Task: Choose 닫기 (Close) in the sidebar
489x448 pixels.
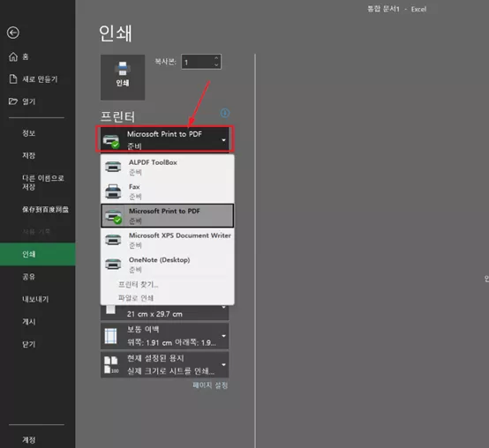Action: pos(29,344)
